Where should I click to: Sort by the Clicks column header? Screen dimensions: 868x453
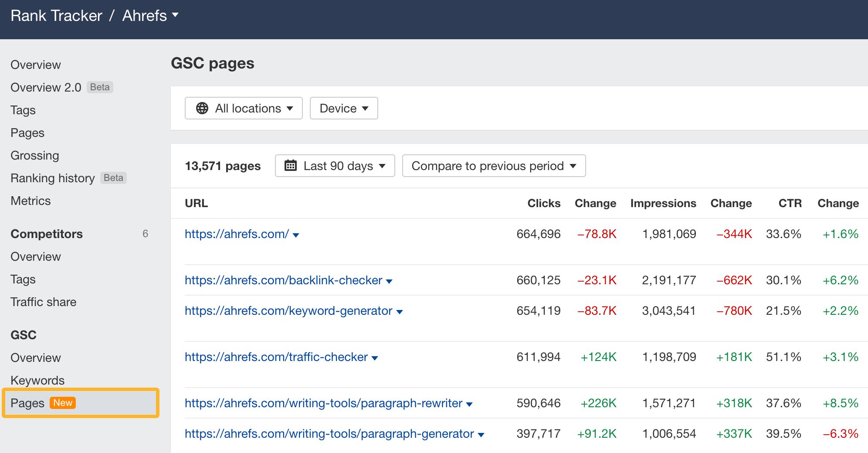pos(544,203)
